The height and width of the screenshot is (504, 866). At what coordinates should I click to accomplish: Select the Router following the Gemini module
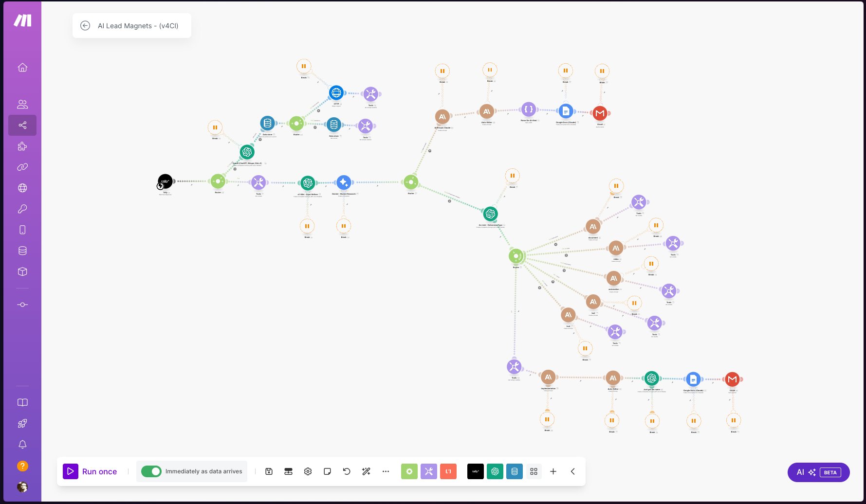tap(411, 182)
